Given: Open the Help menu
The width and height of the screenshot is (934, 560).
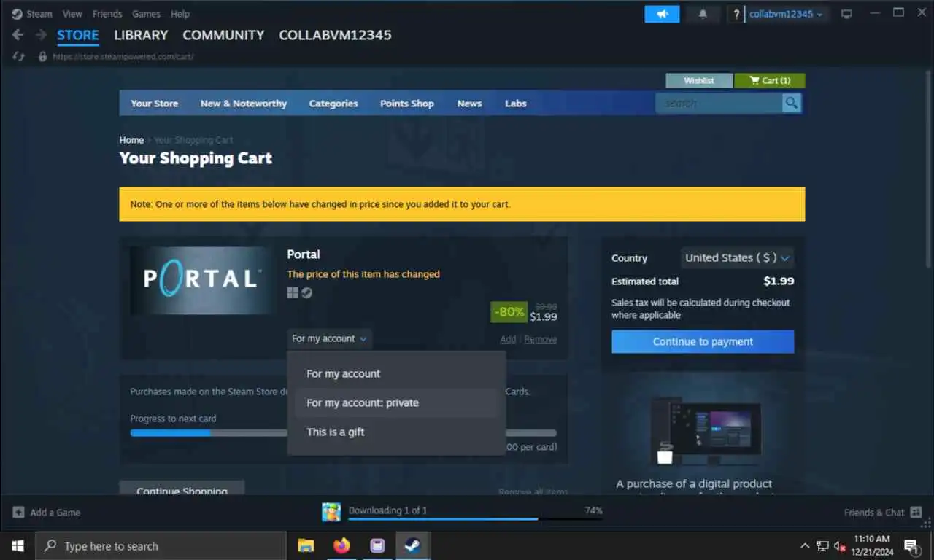Looking at the screenshot, I should pyautogui.click(x=180, y=14).
